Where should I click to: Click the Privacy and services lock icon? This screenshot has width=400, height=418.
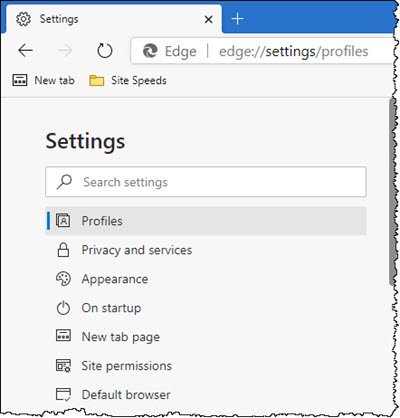pyautogui.click(x=63, y=250)
